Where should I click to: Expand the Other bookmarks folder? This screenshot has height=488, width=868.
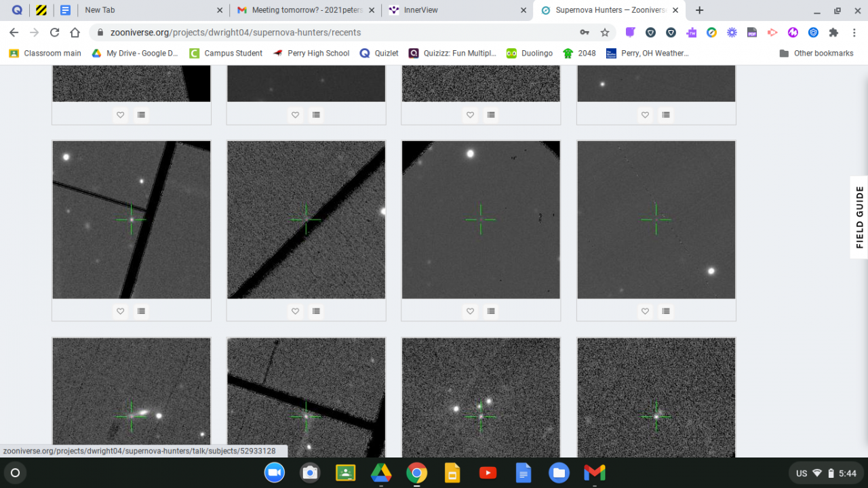click(816, 53)
